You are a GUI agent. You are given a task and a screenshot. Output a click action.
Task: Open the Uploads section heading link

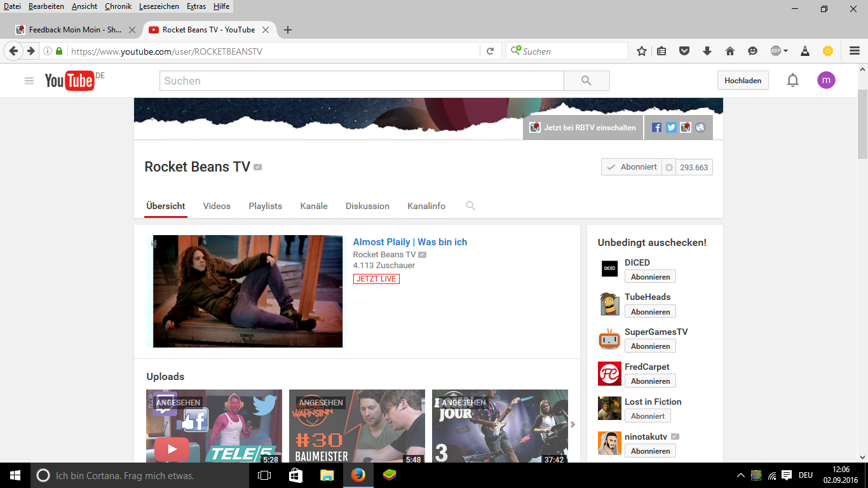pos(165,376)
